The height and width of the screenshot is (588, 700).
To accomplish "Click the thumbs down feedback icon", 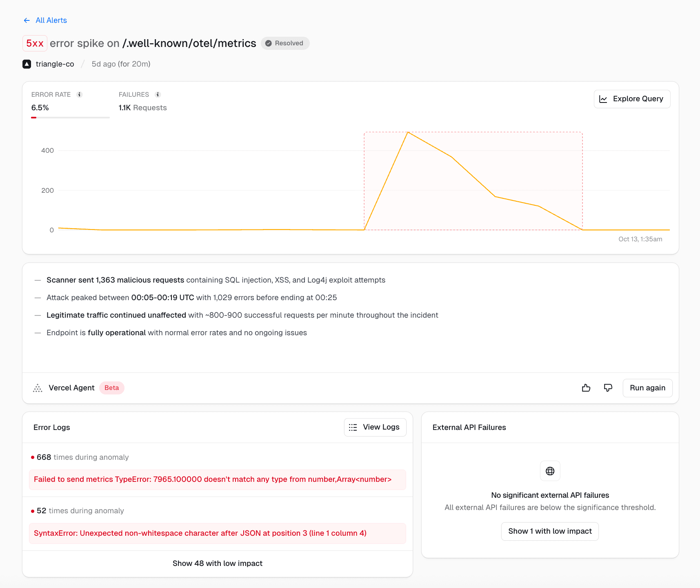I will 608,388.
